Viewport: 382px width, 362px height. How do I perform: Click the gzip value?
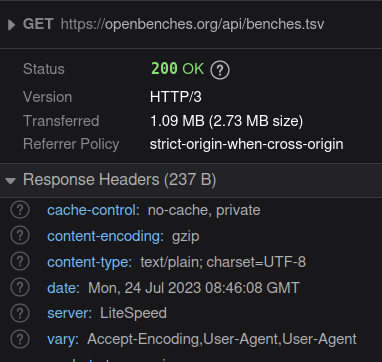coord(186,236)
